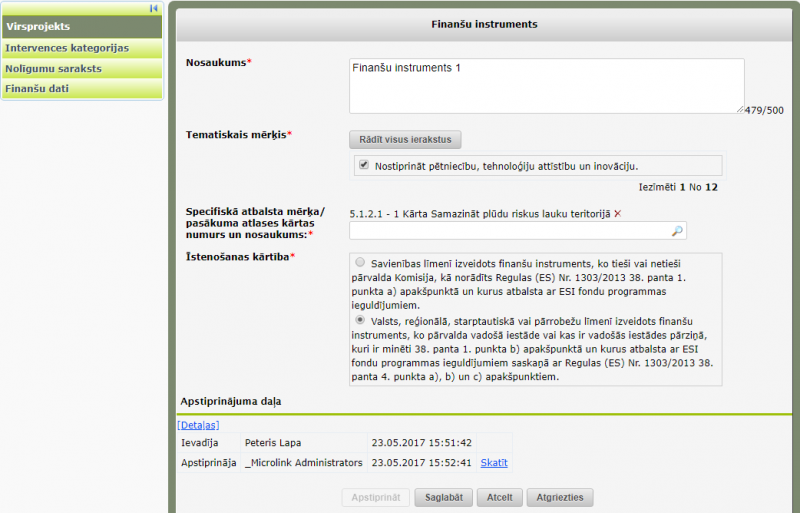Click the Atgriezties button

[560, 497]
